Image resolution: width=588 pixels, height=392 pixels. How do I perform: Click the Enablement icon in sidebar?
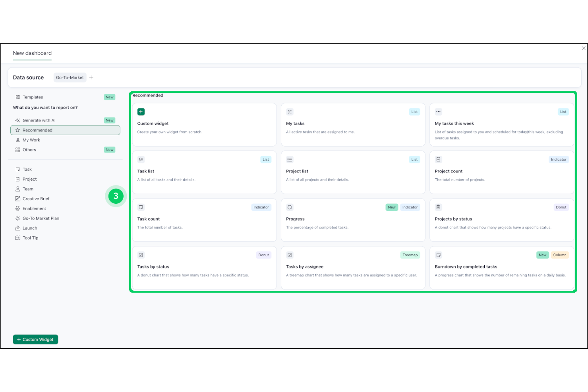click(x=17, y=209)
